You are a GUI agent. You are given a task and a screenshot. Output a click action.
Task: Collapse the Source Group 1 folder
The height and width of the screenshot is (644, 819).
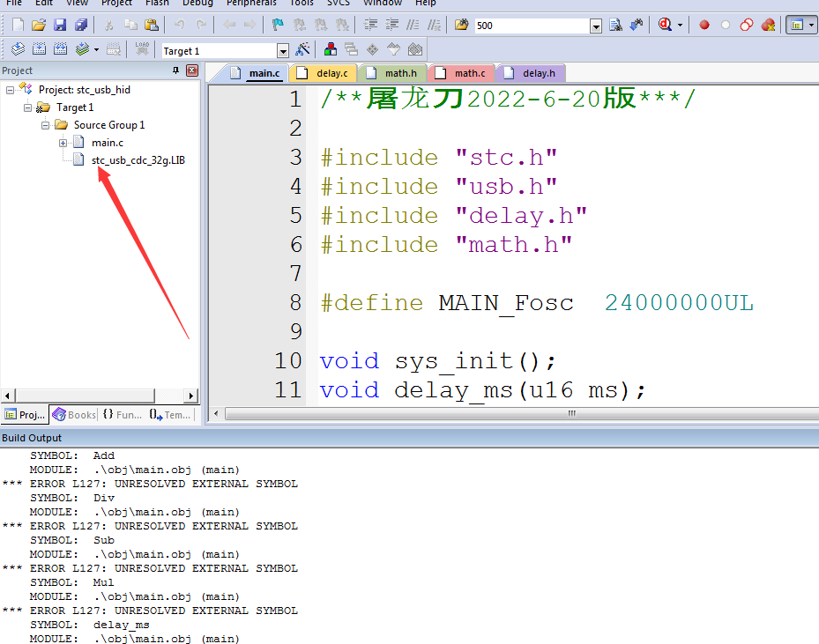pyautogui.click(x=46, y=125)
